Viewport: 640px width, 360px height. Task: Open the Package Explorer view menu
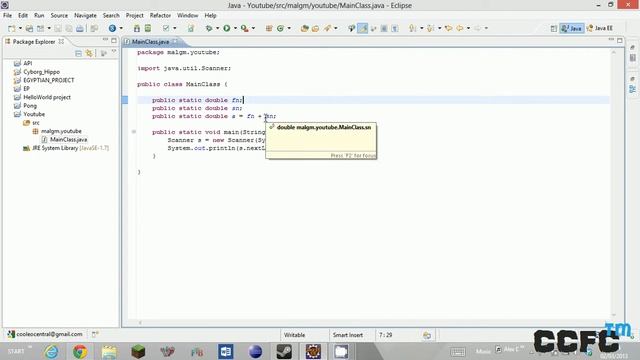114,52
